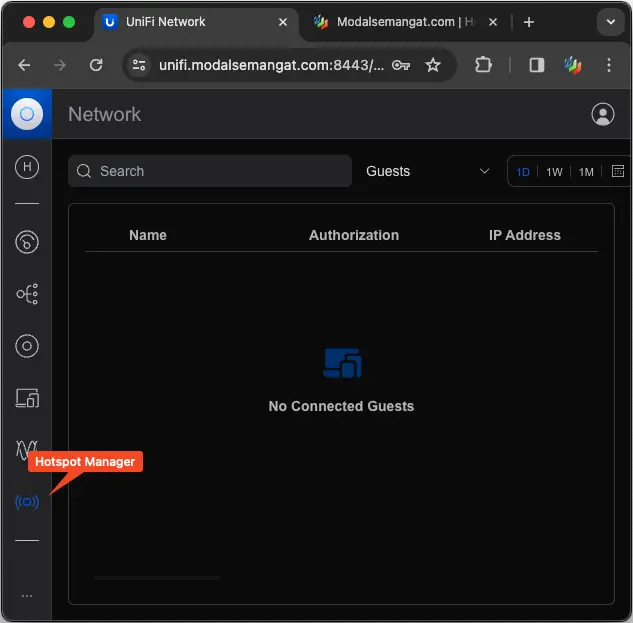Select the 1W time range

click(x=554, y=172)
